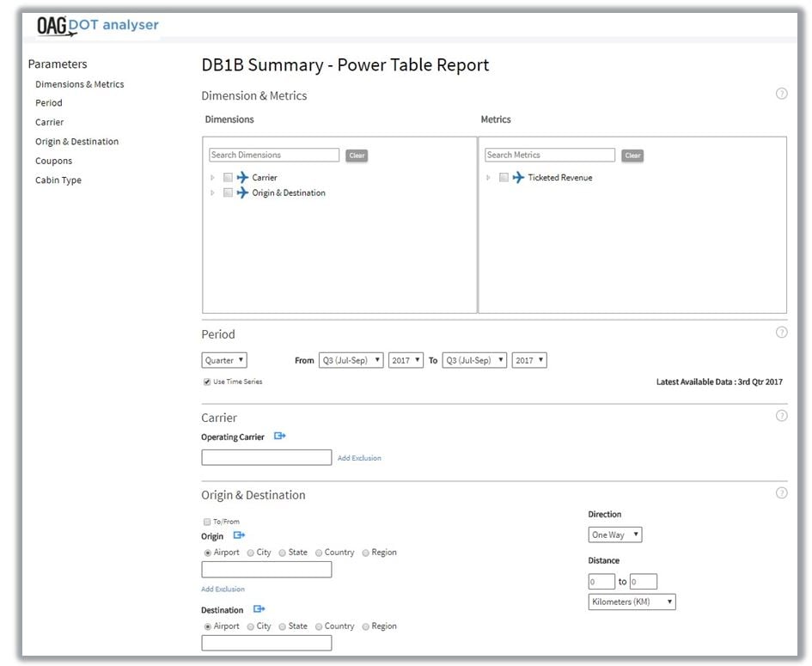
Task: Click the OAG DOT analyser logo
Action: (x=97, y=26)
